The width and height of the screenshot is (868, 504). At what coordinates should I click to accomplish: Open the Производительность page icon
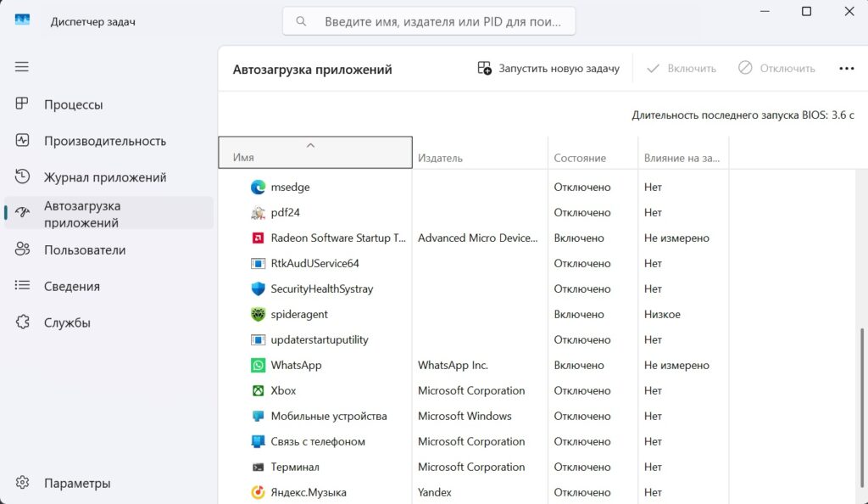(22, 140)
